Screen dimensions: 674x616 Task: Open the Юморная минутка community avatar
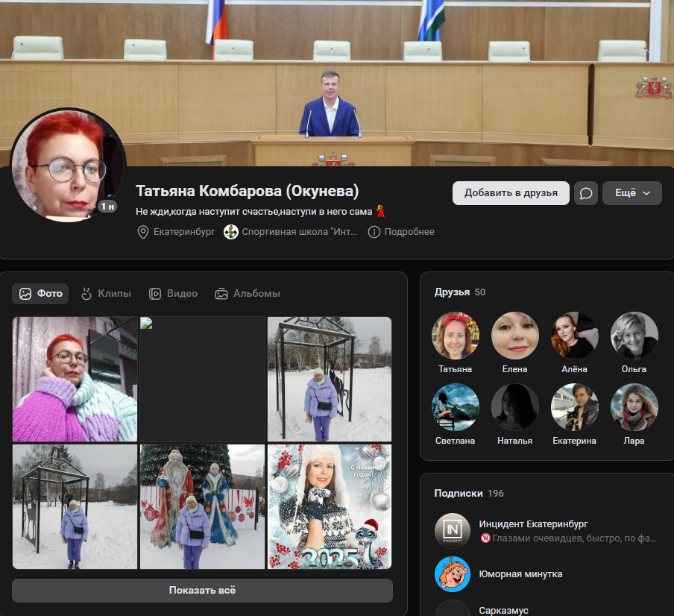pos(453,574)
